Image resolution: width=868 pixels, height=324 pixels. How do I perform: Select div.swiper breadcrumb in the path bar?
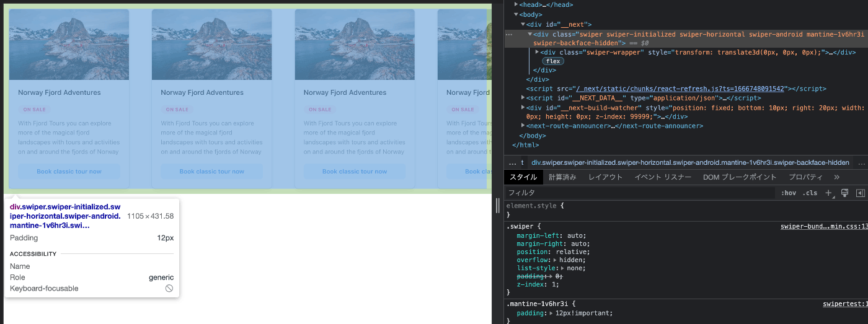click(690, 162)
